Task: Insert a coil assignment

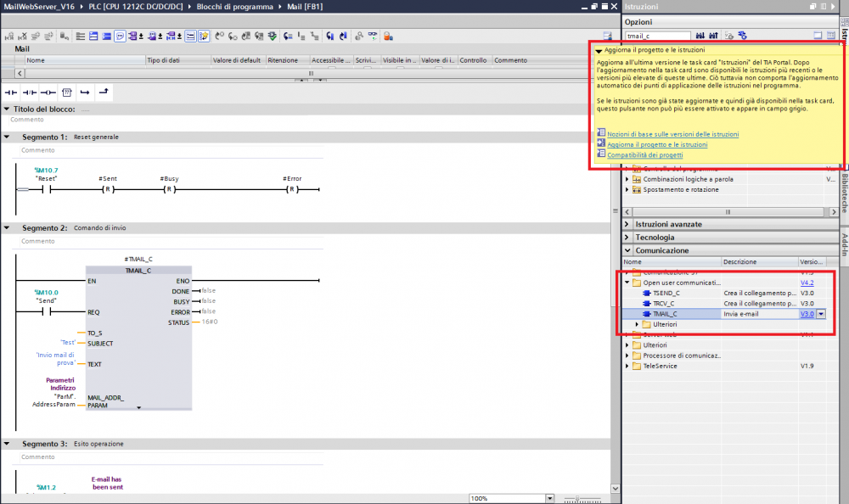Action: (48, 92)
